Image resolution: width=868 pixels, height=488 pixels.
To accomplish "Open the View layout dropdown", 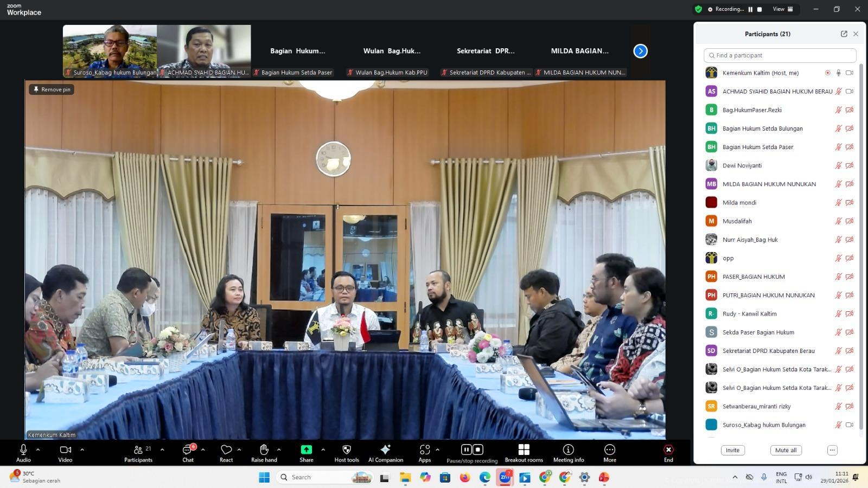I will (x=783, y=9).
